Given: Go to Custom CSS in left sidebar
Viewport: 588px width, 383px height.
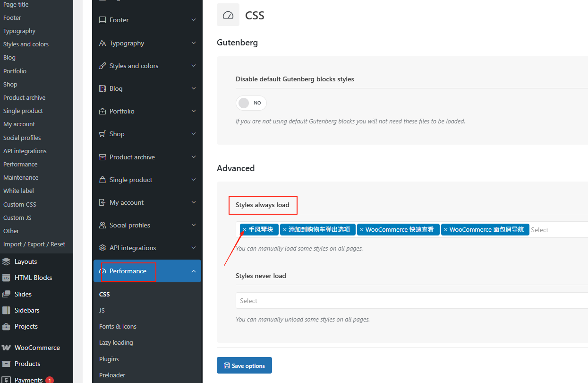Looking at the screenshot, I should 19,204.
